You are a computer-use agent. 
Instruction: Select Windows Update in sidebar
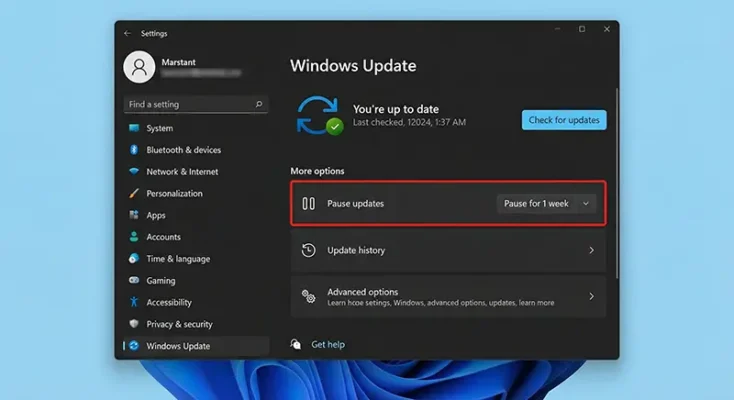point(197,346)
